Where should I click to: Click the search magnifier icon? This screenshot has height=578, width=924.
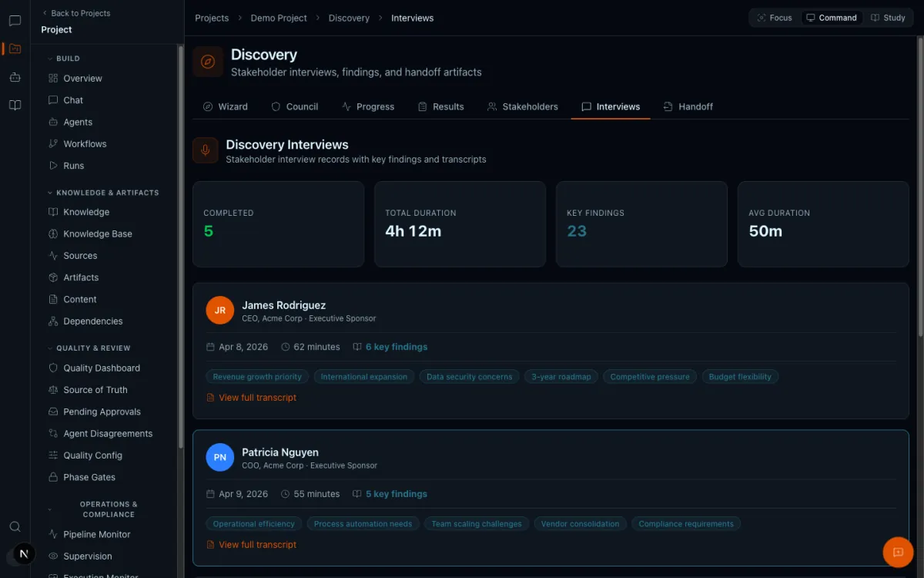[15, 527]
